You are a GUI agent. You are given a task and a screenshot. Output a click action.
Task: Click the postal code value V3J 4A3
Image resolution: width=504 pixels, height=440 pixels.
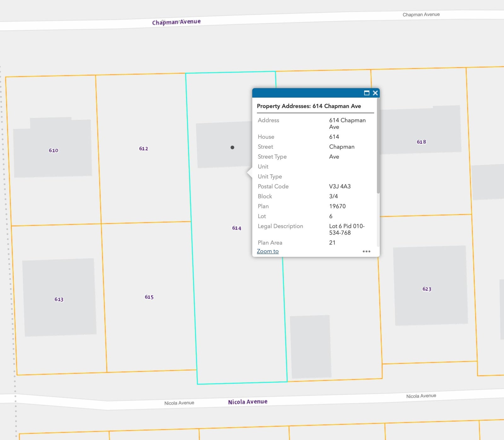tap(340, 187)
